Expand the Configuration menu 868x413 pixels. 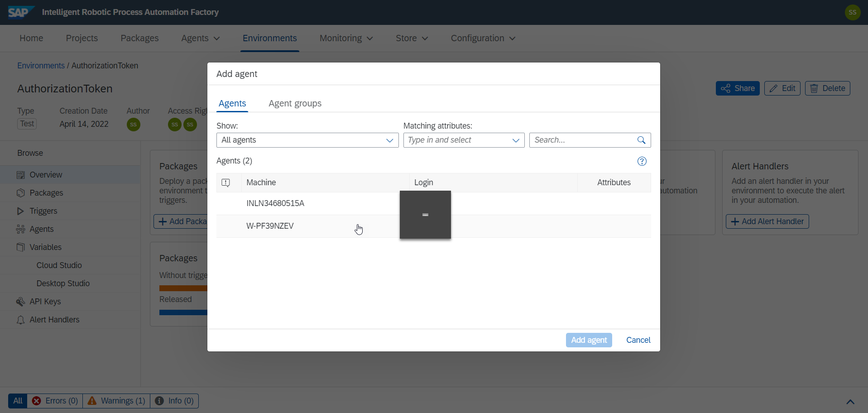pyautogui.click(x=483, y=38)
